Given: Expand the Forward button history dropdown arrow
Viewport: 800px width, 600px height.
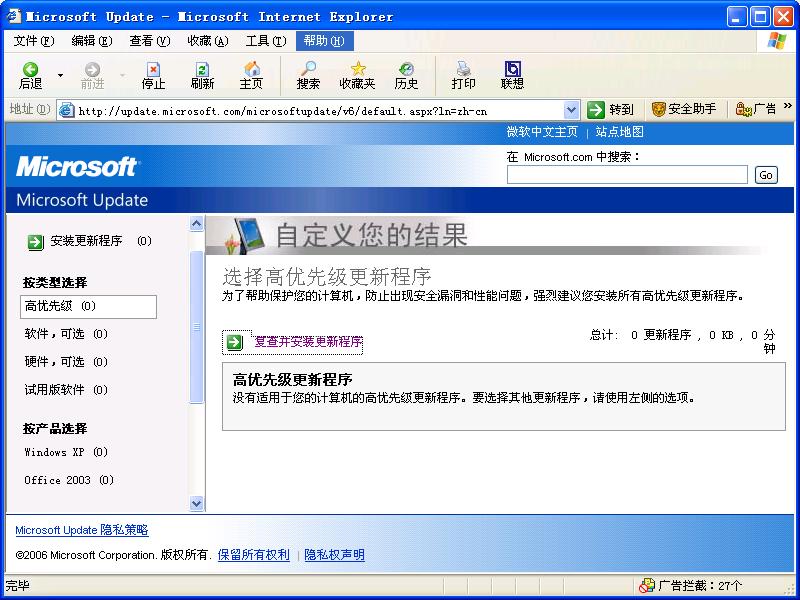Looking at the screenshot, I should [122, 76].
